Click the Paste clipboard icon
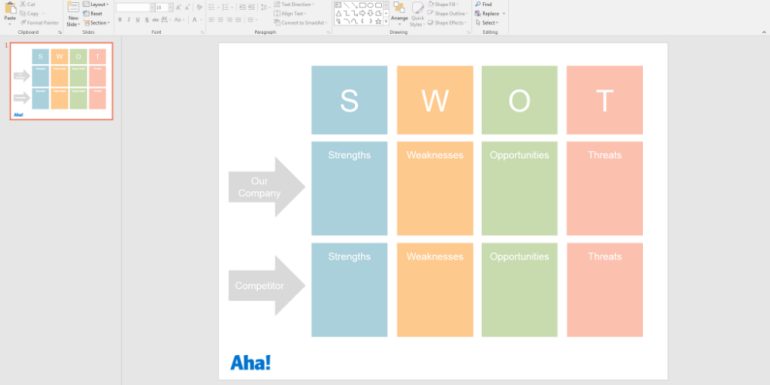The image size is (770, 385). coord(10,8)
